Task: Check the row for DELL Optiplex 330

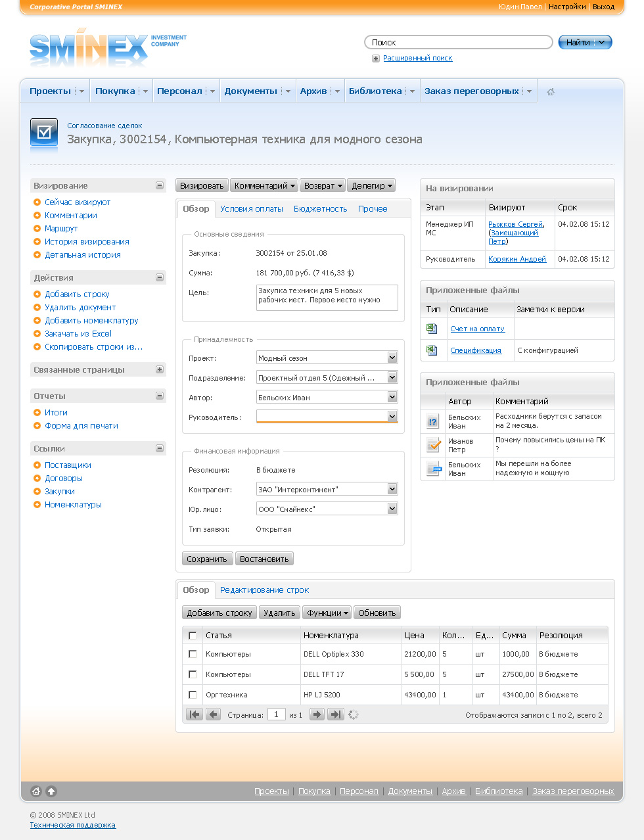Action: coord(193,654)
